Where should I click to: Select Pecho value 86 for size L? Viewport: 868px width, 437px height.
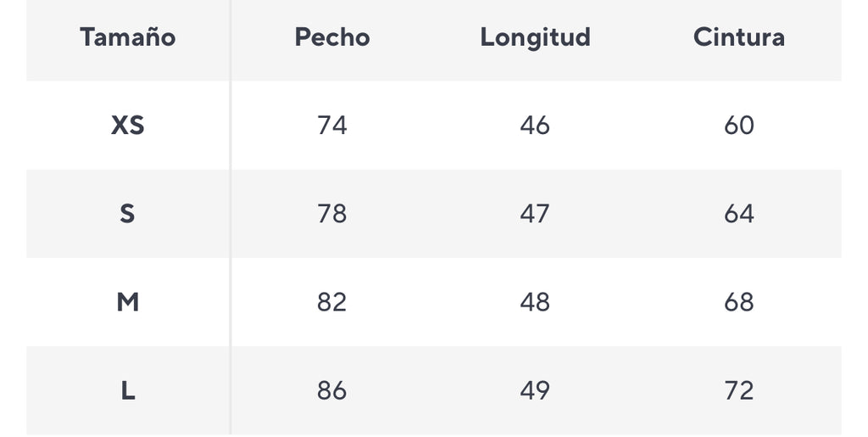click(x=332, y=390)
